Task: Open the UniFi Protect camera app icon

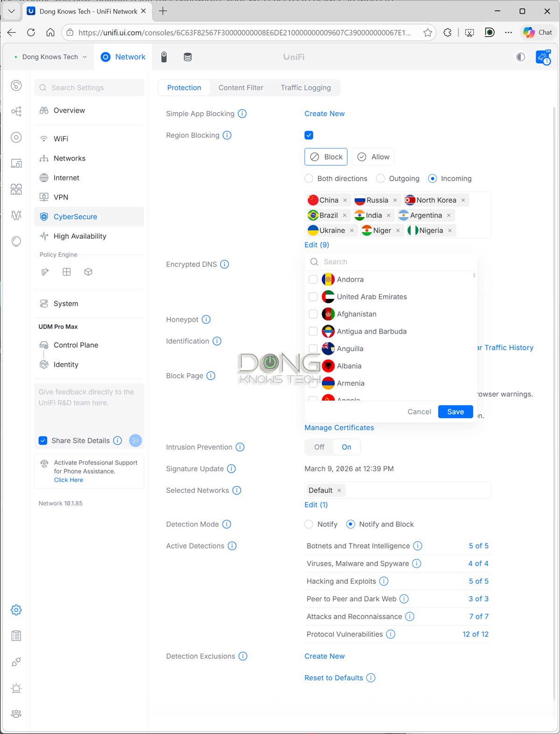Action: click(164, 57)
